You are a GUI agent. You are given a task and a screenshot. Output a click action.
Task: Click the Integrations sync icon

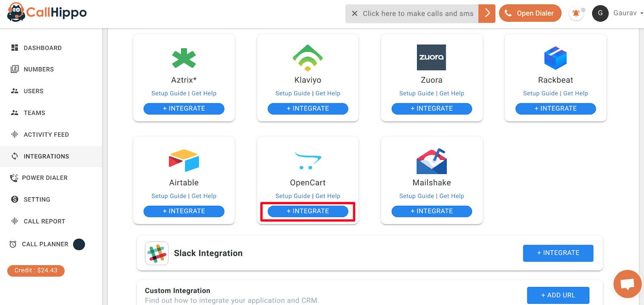coord(15,156)
